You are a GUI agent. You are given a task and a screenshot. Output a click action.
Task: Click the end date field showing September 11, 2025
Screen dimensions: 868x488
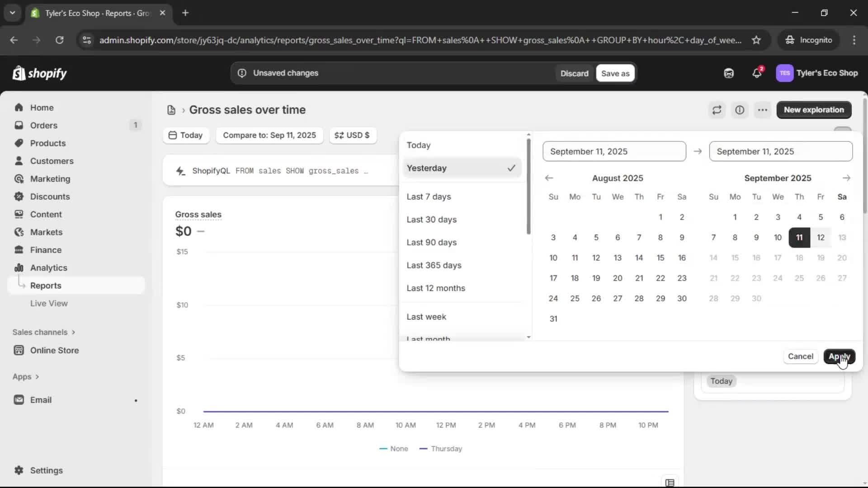[781, 151]
